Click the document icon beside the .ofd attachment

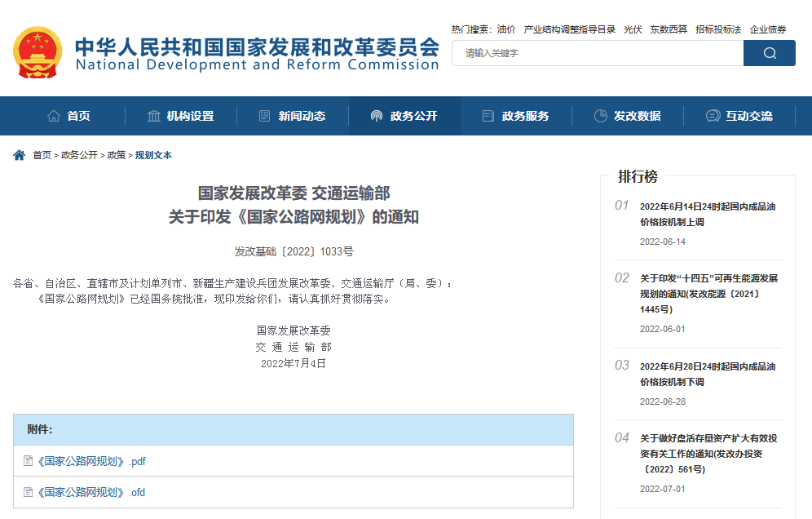[28, 492]
